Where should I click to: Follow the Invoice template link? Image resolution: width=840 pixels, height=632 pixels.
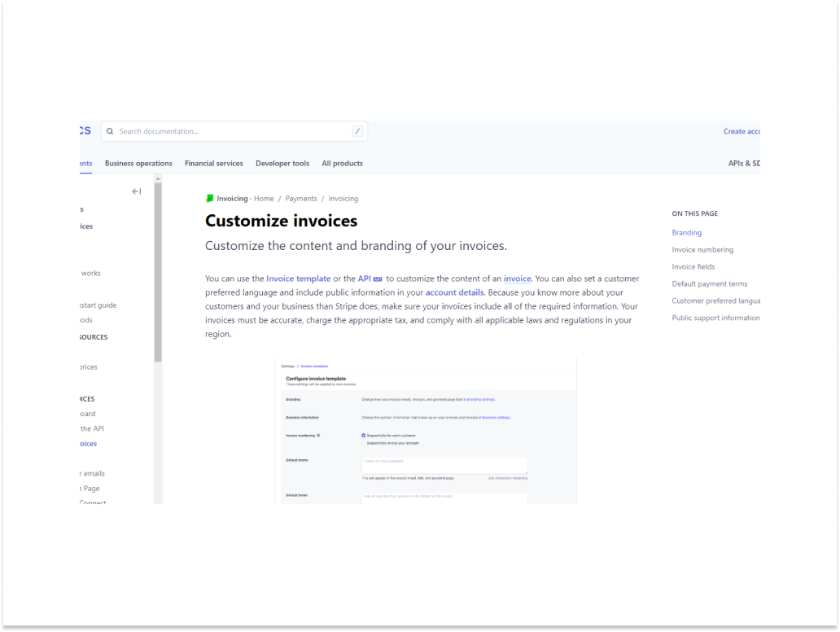click(x=298, y=279)
